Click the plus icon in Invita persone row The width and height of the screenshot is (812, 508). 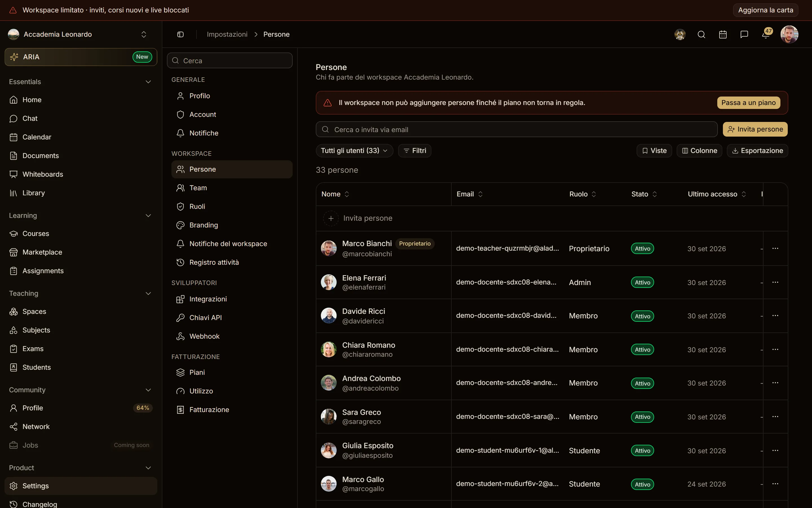click(x=331, y=218)
